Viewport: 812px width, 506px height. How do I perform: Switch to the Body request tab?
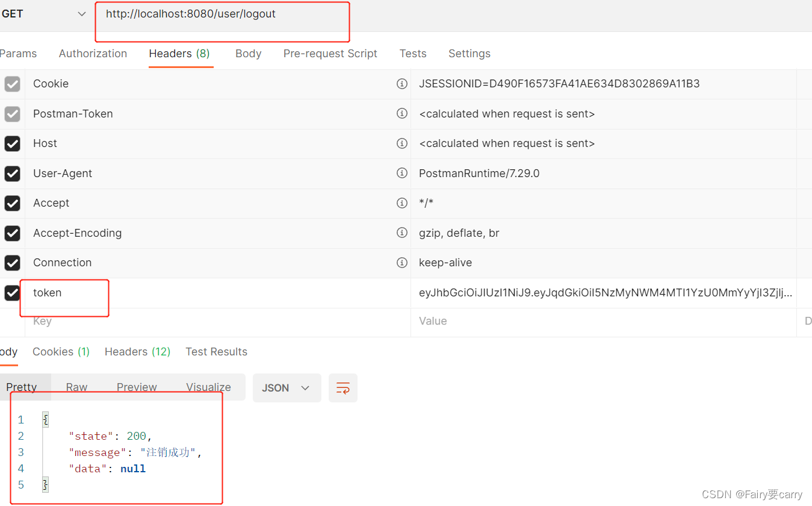pos(248,53)
